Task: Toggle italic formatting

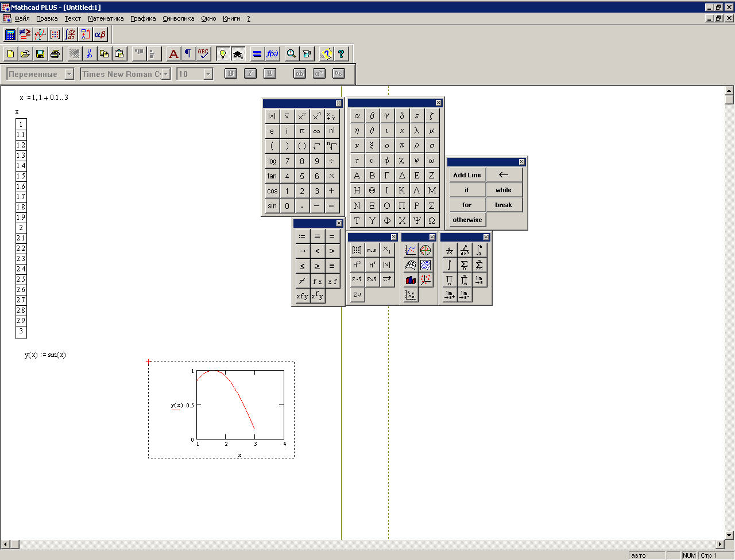Action: tap(250, 73)
